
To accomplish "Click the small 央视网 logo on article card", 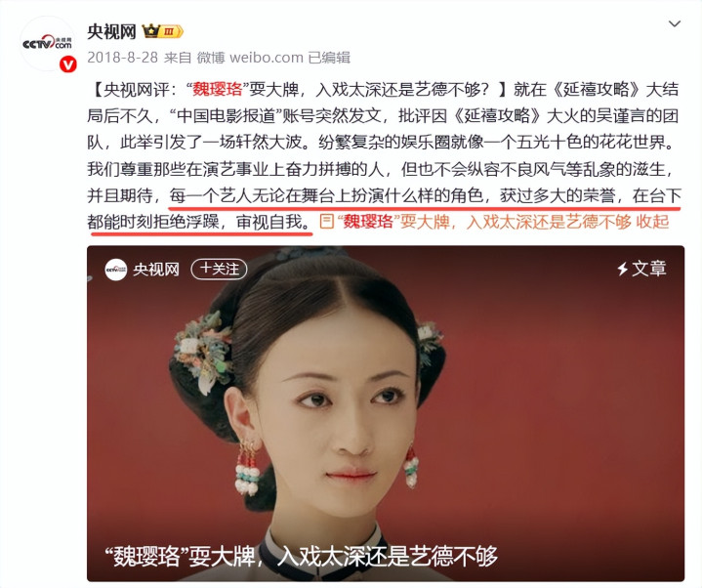I will click(x=116, y=270).
